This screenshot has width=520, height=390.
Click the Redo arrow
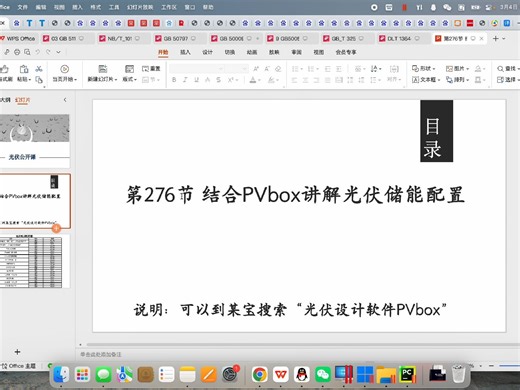click(48, 52)
